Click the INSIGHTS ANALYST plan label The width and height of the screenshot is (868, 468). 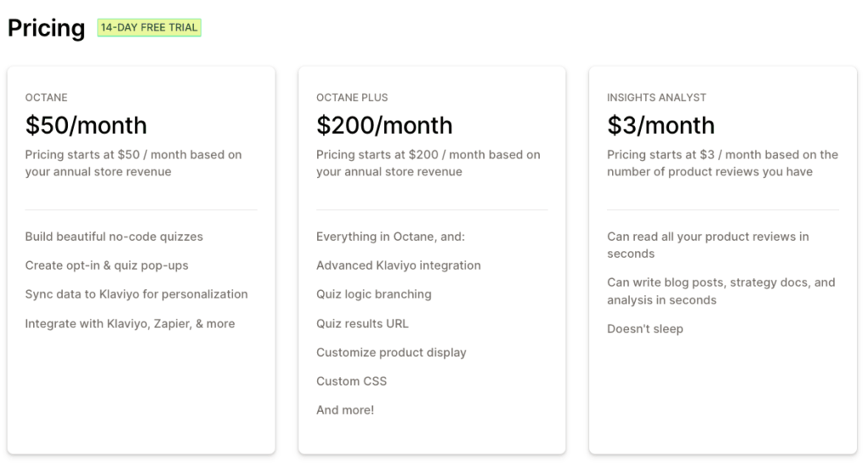(x=657, y=97)
